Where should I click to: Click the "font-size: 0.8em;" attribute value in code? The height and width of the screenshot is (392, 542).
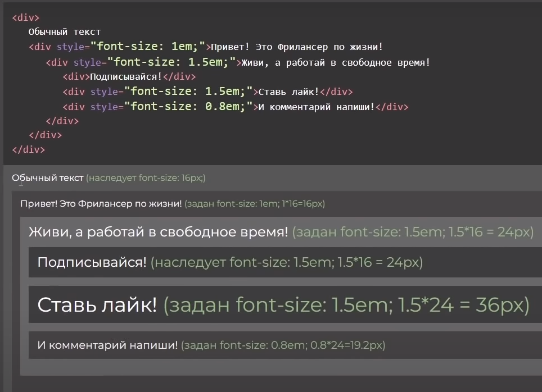click(189, 106)
